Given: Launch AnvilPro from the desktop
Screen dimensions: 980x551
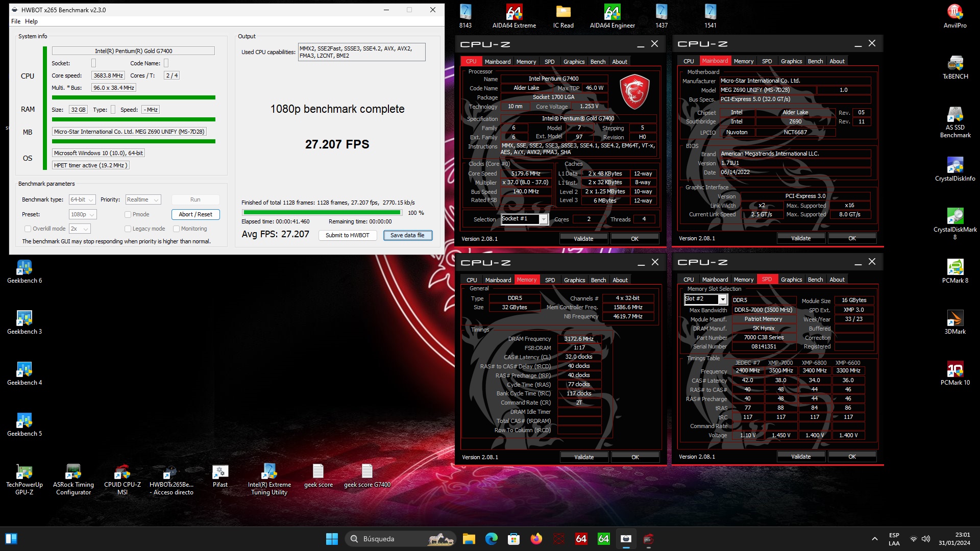Looking at the screenshot, I should (955, 16).
